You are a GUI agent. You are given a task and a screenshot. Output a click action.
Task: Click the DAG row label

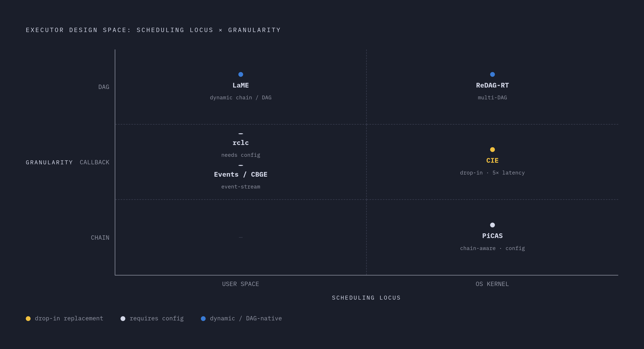(104, 87)
